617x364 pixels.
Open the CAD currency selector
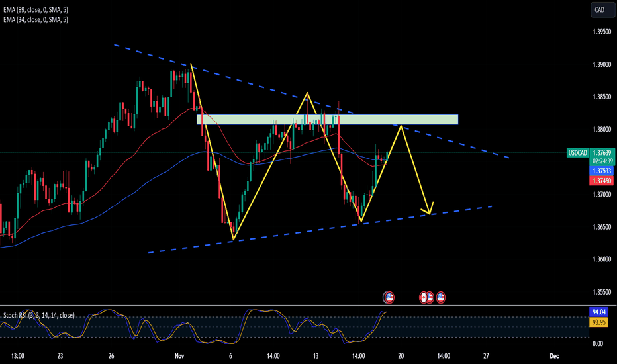[602, 10]
